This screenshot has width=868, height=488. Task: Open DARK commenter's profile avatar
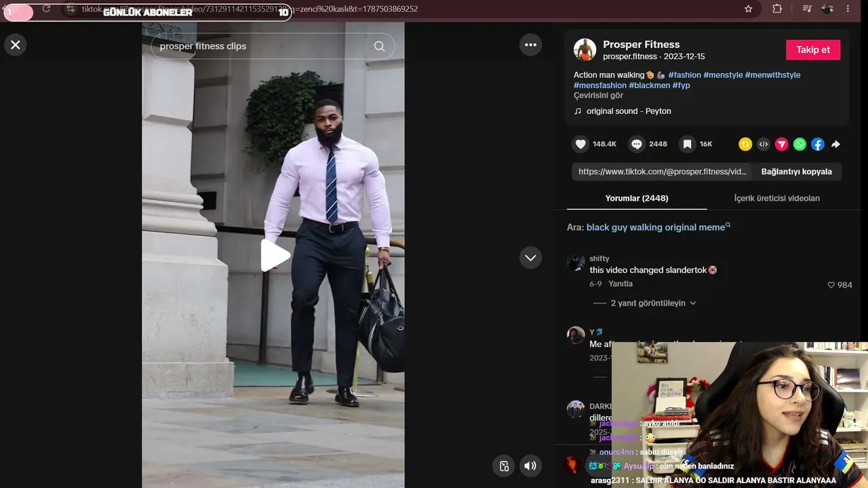tap(576, 409)
